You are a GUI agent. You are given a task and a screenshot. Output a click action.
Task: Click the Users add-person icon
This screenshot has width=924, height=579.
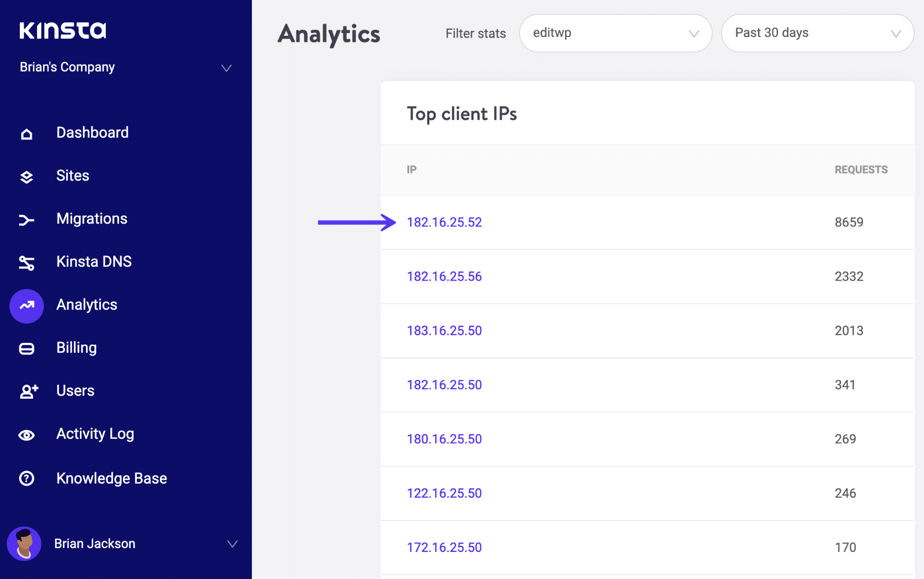(26, 391)
